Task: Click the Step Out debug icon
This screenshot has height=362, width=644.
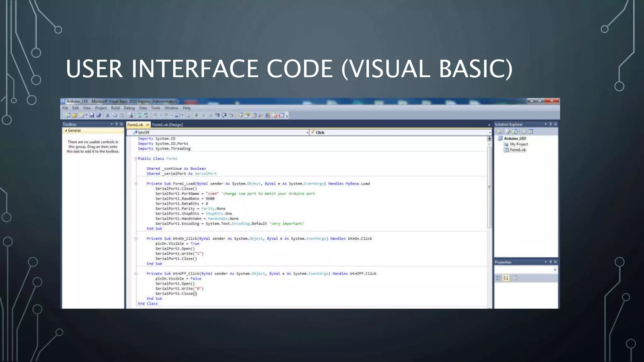Action: tap(231, 115)
